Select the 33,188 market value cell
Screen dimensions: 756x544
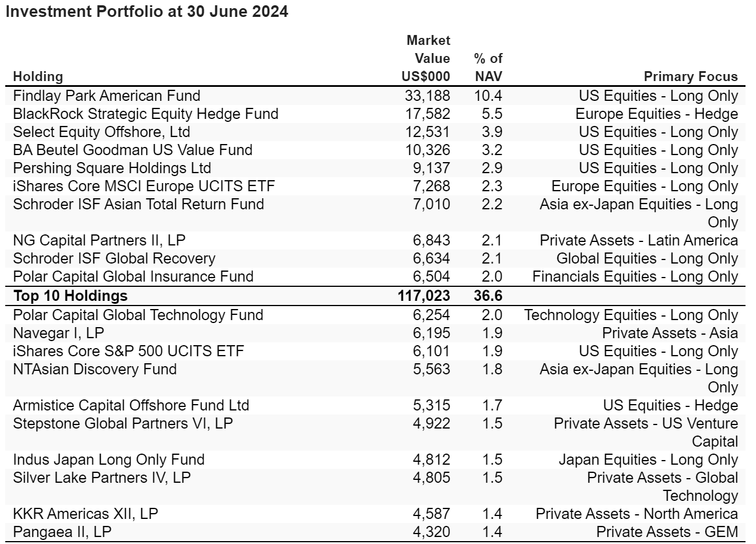click(427, 96)
